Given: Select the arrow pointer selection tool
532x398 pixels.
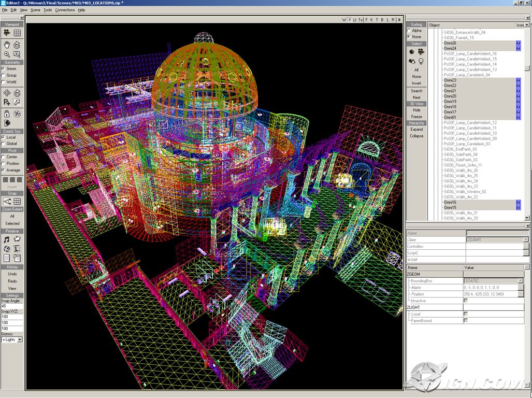Looking at the screenshot, I should pos(17,102).
